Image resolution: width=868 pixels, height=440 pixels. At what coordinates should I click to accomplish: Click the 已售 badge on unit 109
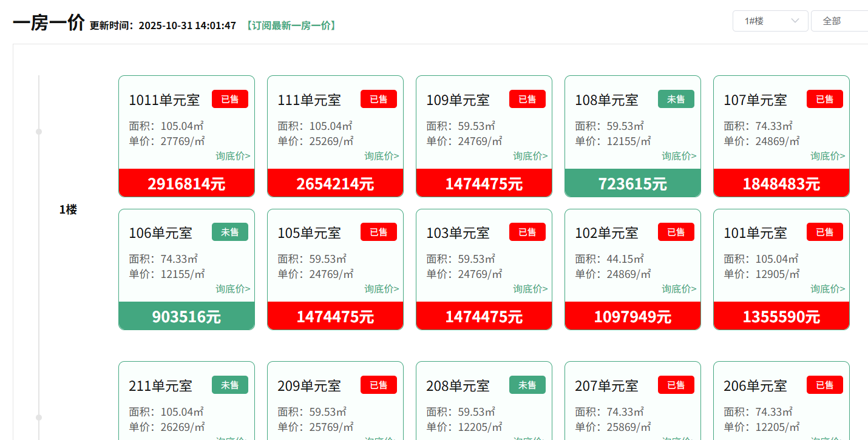pyautogui.click(x=527, y=99)
